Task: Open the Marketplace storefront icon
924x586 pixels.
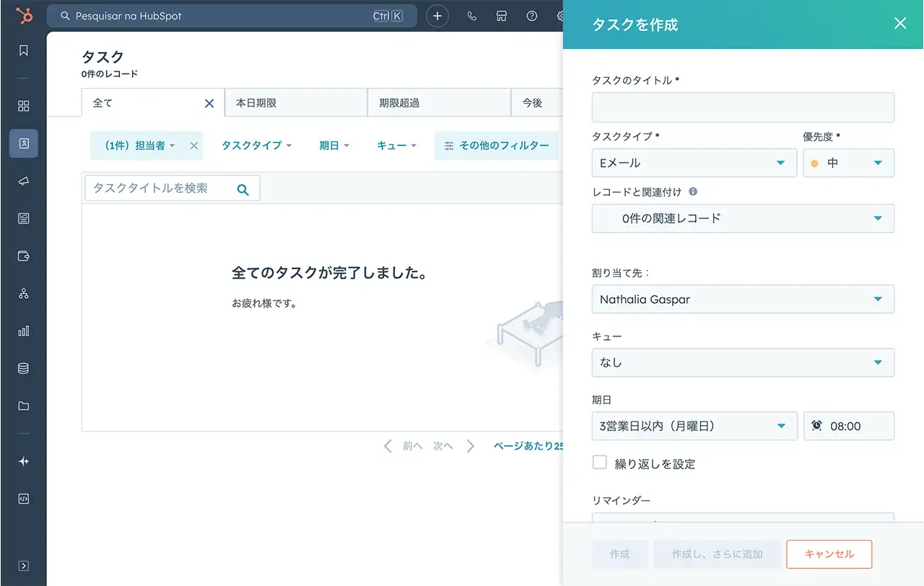Action: tap(502, 16)
